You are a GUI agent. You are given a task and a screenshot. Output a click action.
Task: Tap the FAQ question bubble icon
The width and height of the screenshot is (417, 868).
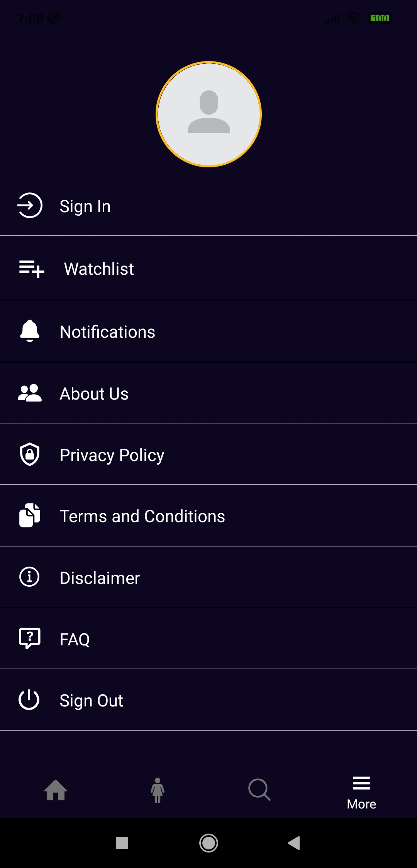(x=30, y=638)
